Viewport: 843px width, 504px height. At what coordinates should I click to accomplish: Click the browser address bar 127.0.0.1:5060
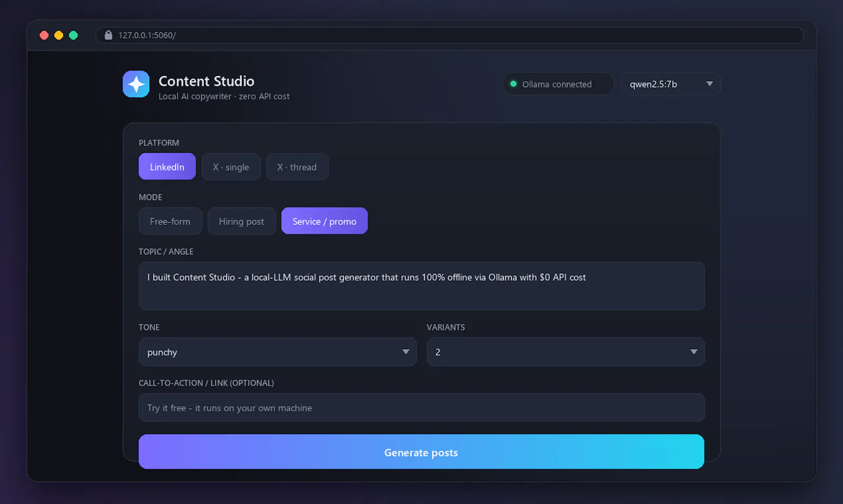click(x=449, y=35)
